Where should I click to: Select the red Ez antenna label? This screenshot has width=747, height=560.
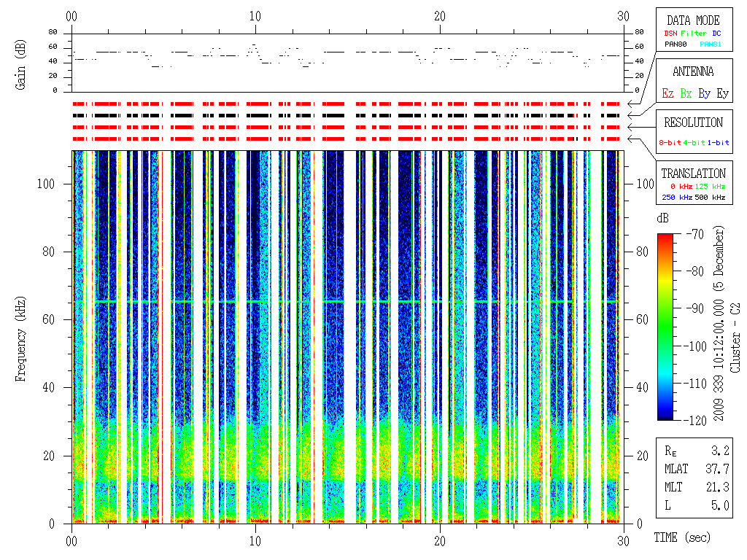coord(667,94)
